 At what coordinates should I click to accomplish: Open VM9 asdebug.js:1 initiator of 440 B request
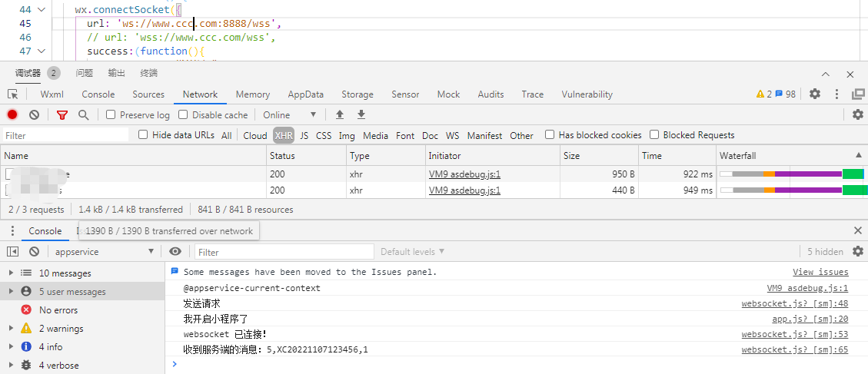click(465, 190)
